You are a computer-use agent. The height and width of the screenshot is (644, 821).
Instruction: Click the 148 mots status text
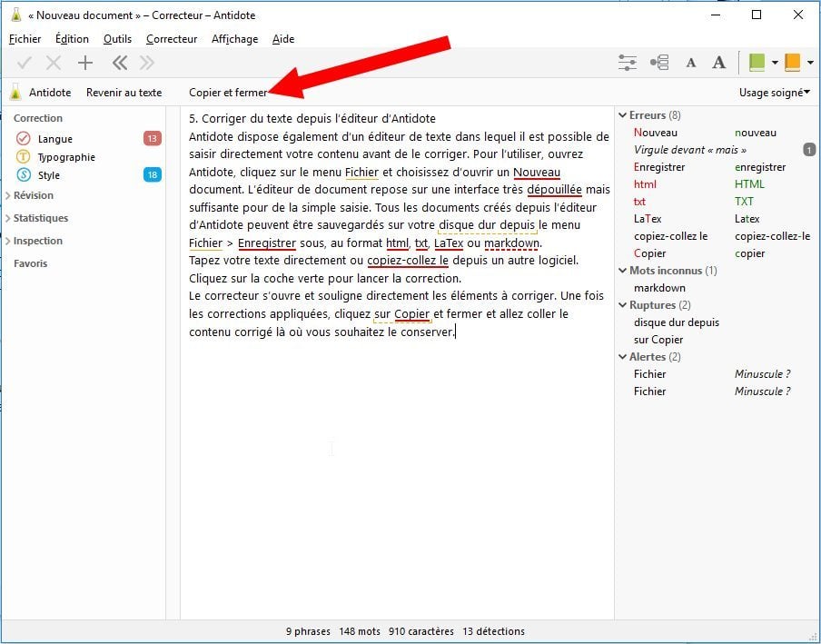[x=360, y=631]
